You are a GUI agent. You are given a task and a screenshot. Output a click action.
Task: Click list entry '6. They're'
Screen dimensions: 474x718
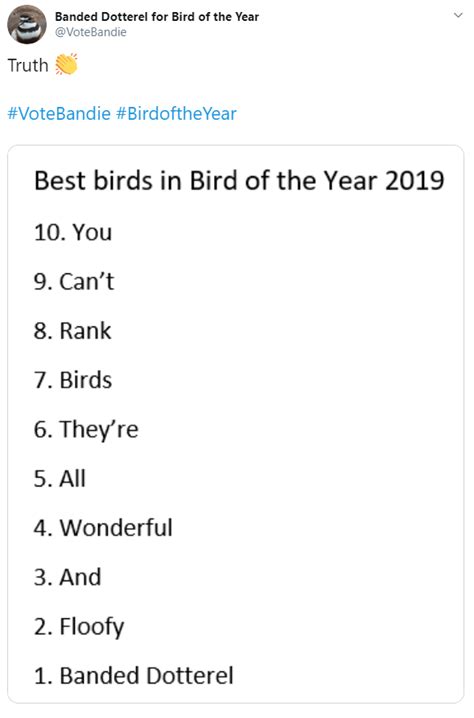click(x=86, y=430)
